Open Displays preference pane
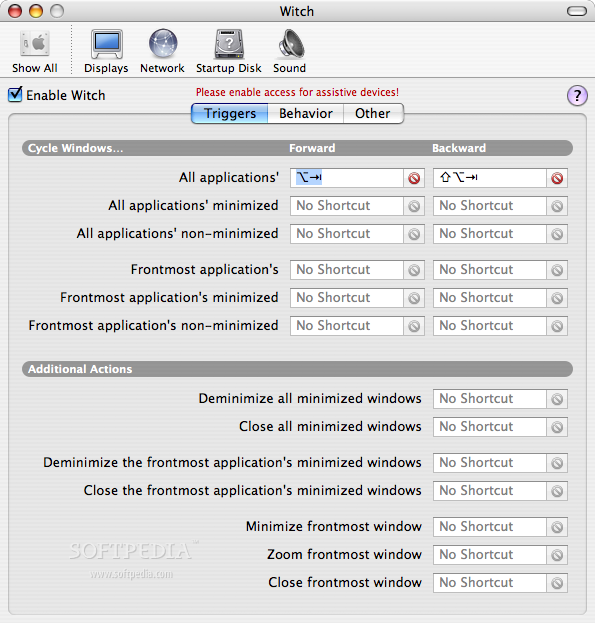This screenshot has width=595, height=623. point(106,51)
